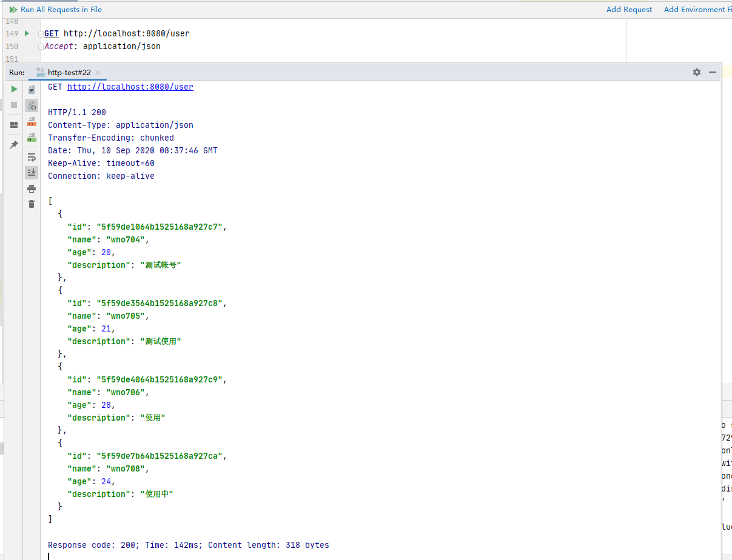732x560 pixels.
Task: Toggle view response as plain text
Action: pos(32,90)
